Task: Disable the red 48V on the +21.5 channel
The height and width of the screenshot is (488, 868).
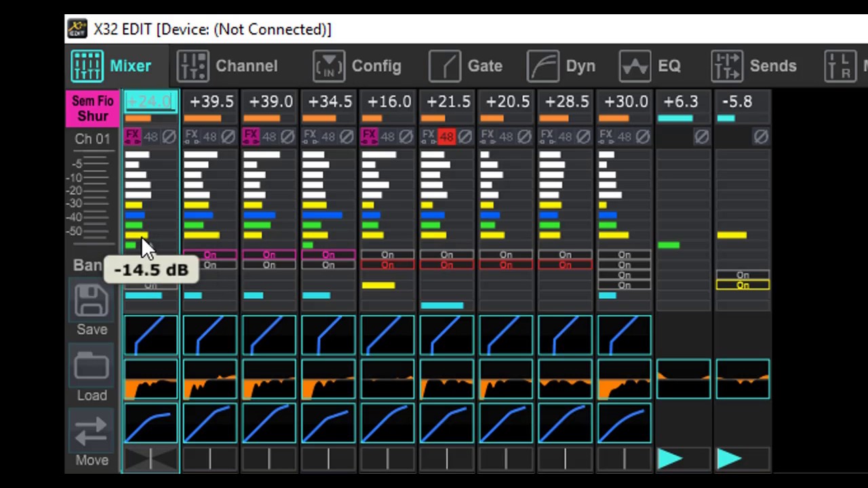Action: pyautogui.click(x=446, y=137)
